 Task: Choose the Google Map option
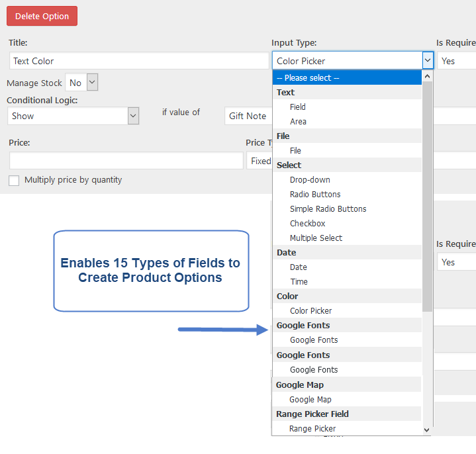click(310, 399)
